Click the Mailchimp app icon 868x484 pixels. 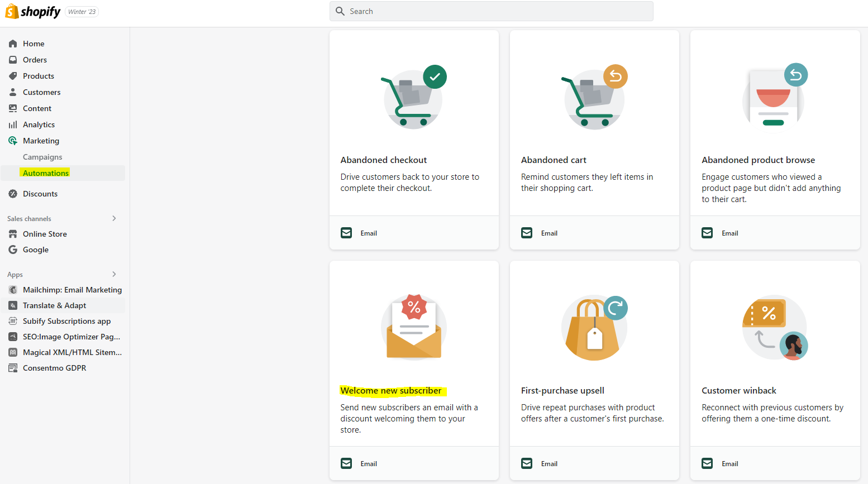tap(13, 290)
